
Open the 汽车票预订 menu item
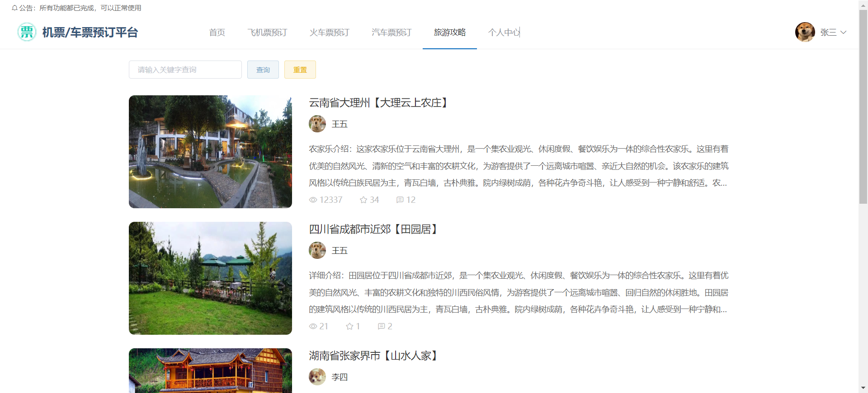click(392, 32)
